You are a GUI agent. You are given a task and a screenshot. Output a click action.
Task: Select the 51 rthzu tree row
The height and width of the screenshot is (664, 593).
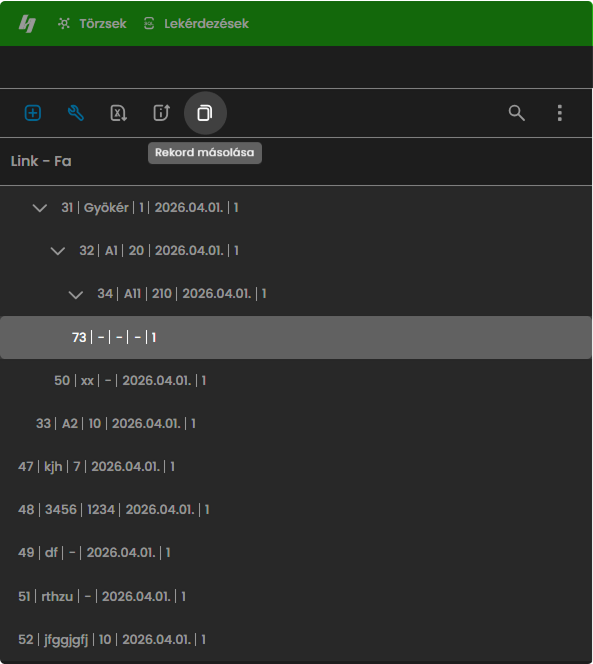point(296,596)
